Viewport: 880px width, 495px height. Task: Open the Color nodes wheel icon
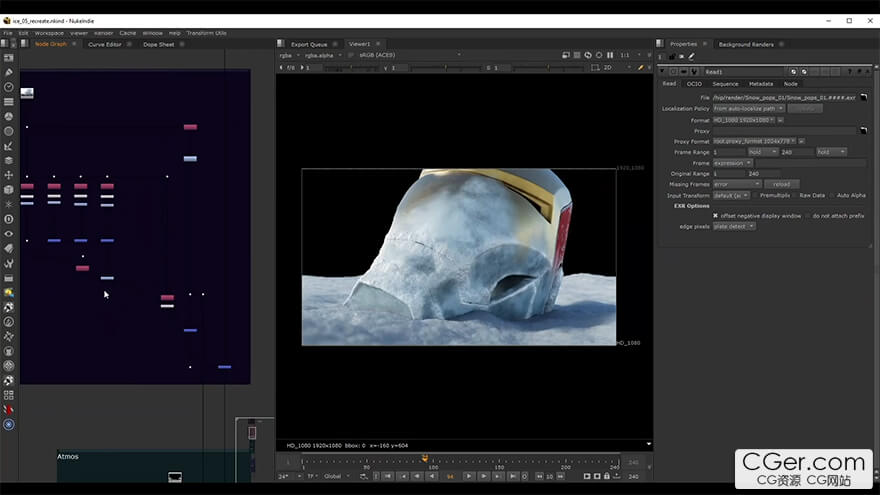(8, 116)
